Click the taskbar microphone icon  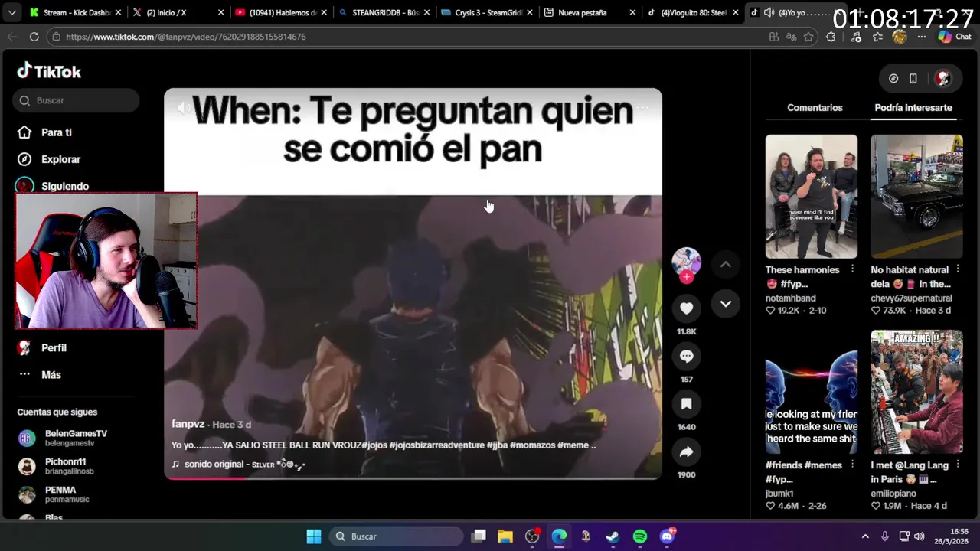click(x=885, y=536)
